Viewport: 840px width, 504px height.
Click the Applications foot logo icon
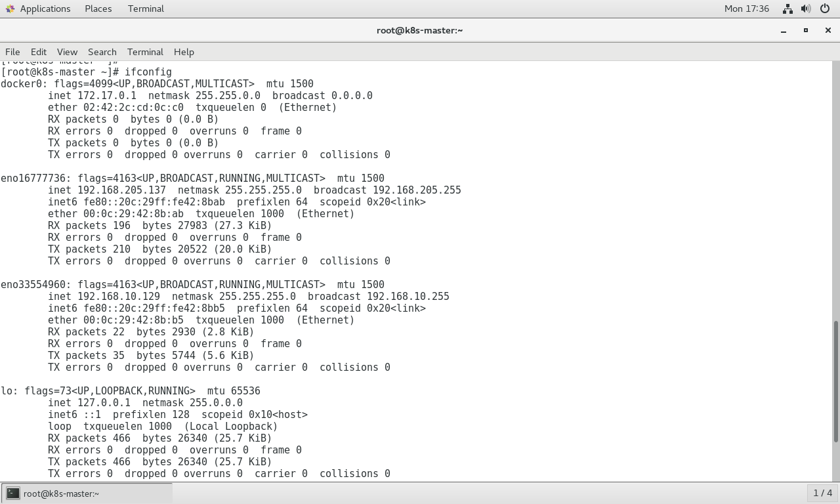(10, 9)
